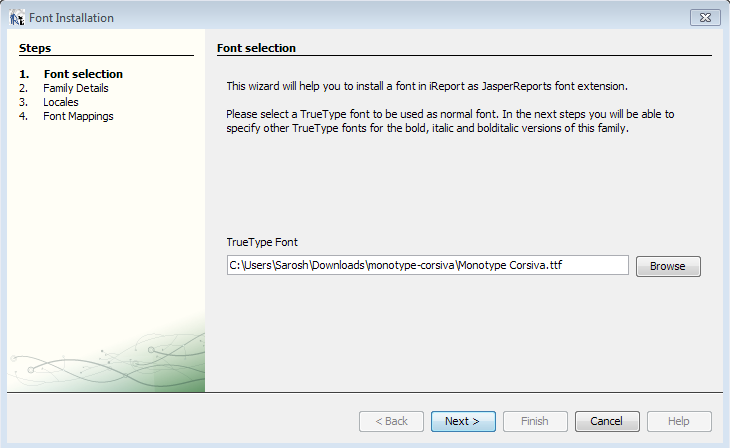Click the 'Font Installation' window title
The width and height of the screenshot is (730, 448).
[x=71, y=18]
